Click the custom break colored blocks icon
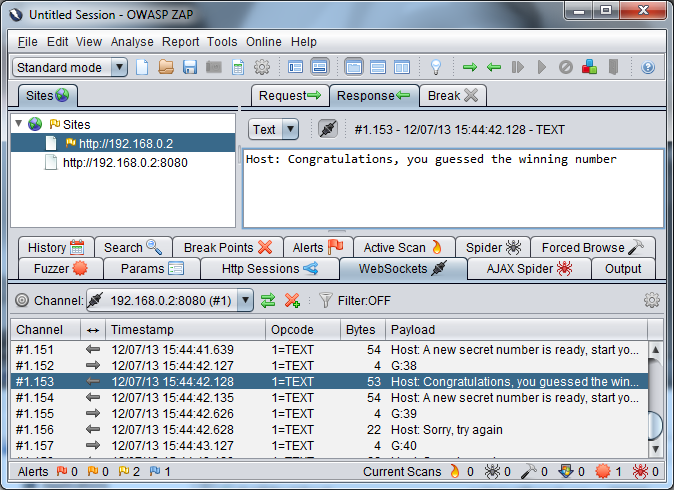Image resolution: width=674 pixels, height=490 pixels. pyautogui.click(x=589, y=67)
